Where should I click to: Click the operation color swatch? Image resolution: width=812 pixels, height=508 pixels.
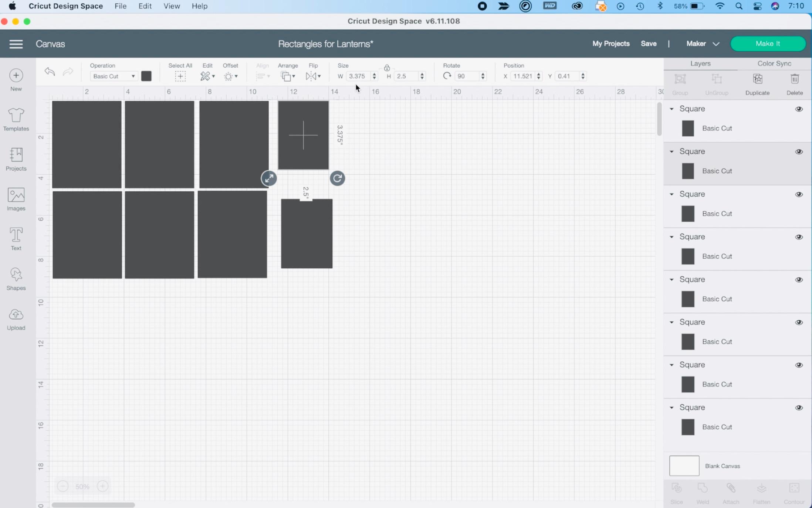pyautogui.click(x=146, y=76)
